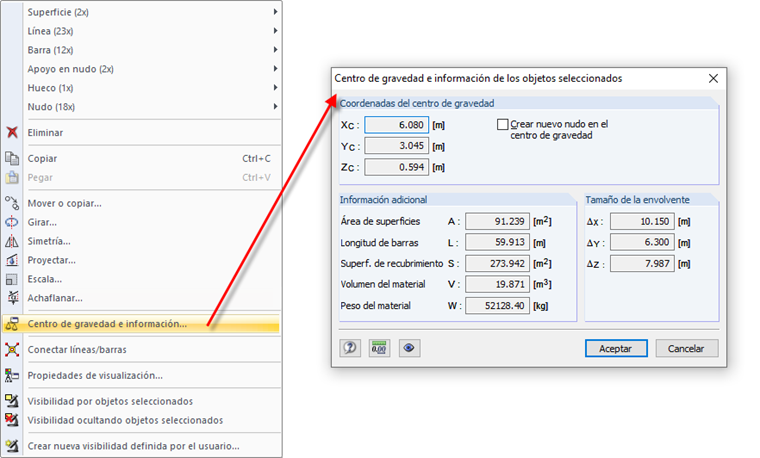Click the Propiedades de visualización icon

tap(12, 375)
